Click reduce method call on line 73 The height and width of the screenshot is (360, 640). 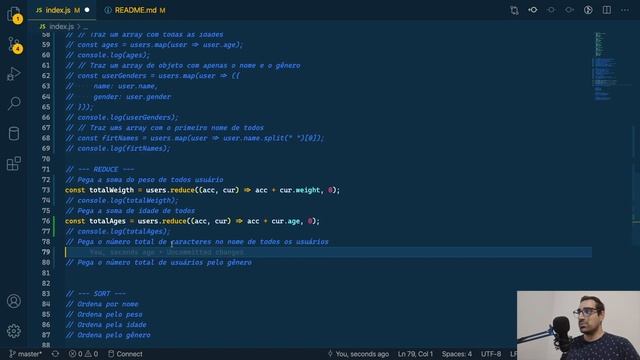click(x=182, y=190)
